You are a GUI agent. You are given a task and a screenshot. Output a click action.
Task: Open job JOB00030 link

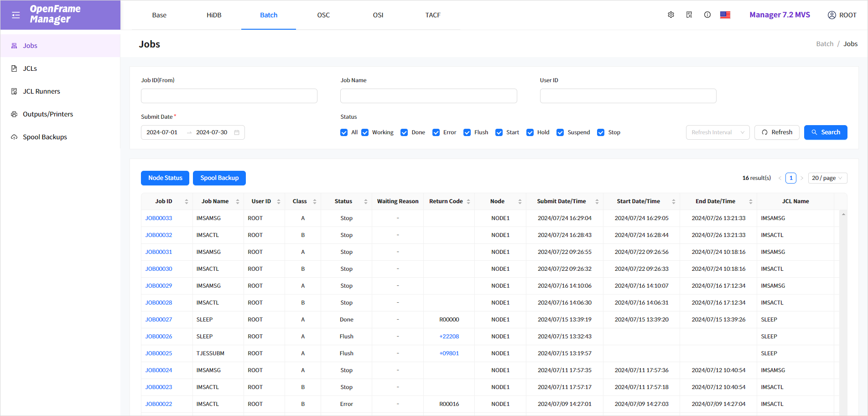[159, 269]
